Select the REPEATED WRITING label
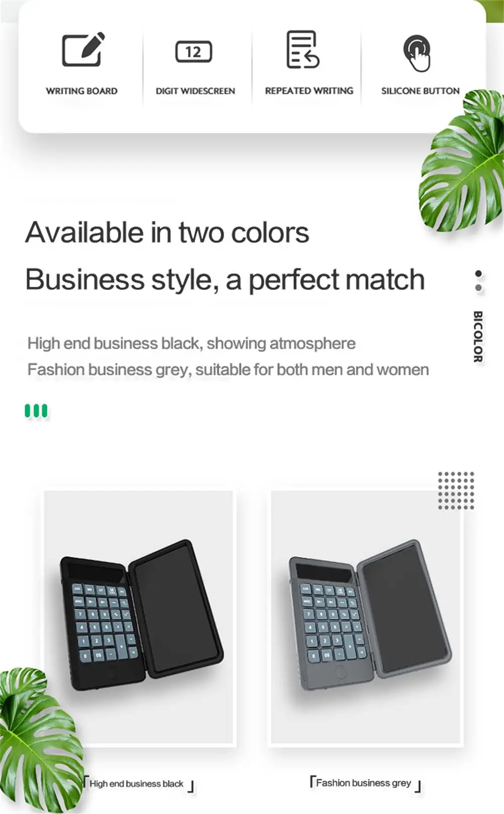Image resolution: width=504 pixels, height=814 pixels. point(309,91)
